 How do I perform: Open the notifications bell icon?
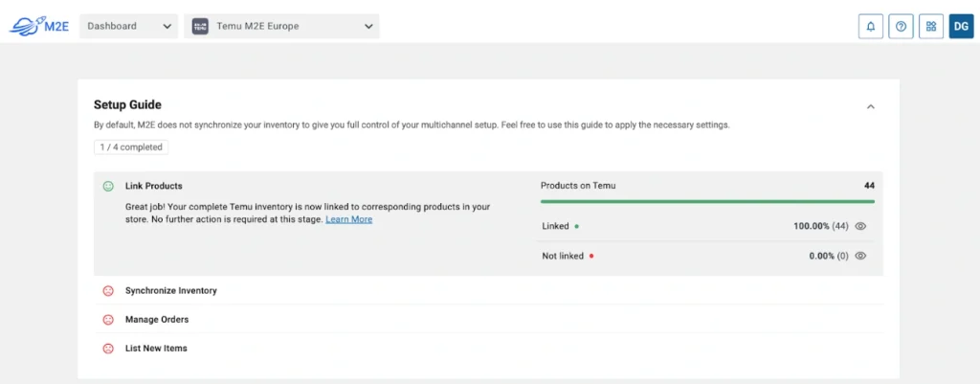click(x=870, y=27)
